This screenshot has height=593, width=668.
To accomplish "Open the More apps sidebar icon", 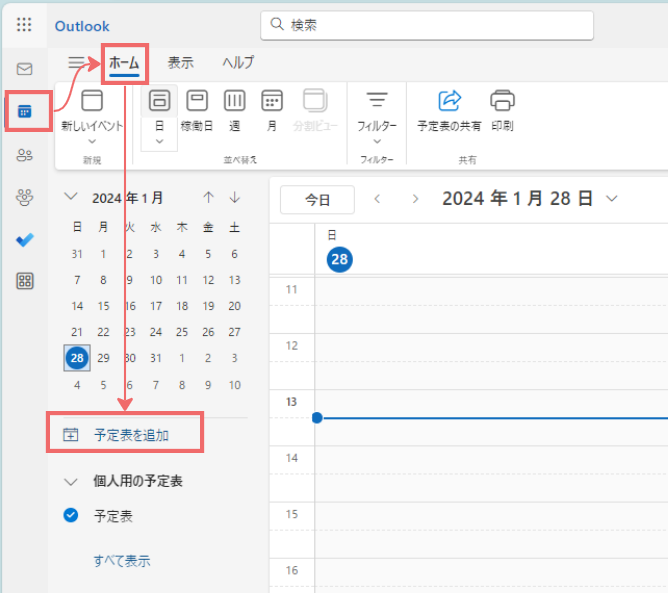I will tap(25, 281).
